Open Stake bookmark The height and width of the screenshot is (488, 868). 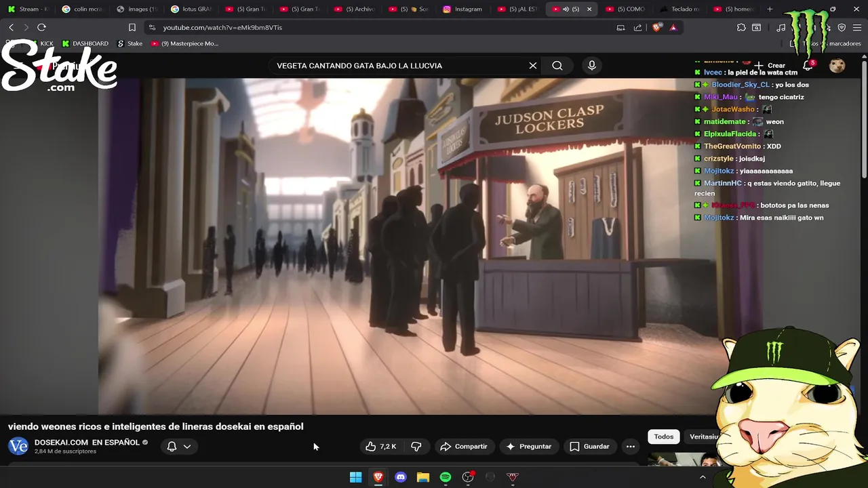tap(130, 43)
